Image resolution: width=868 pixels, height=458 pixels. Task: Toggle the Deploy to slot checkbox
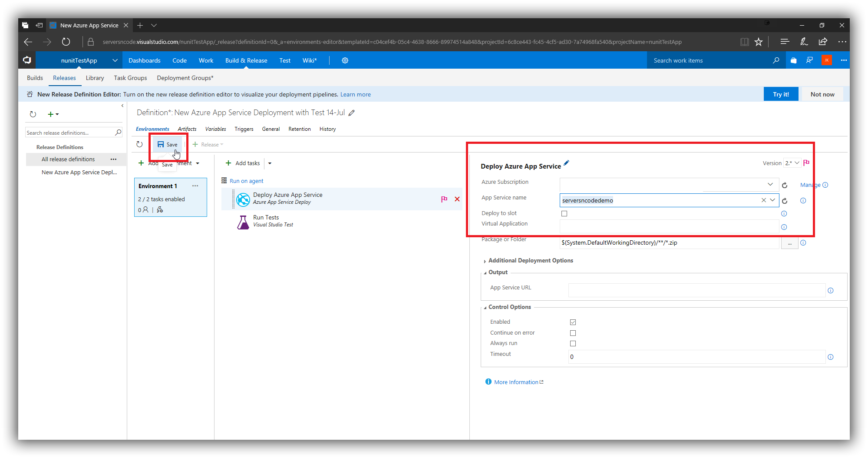[564, 213]
